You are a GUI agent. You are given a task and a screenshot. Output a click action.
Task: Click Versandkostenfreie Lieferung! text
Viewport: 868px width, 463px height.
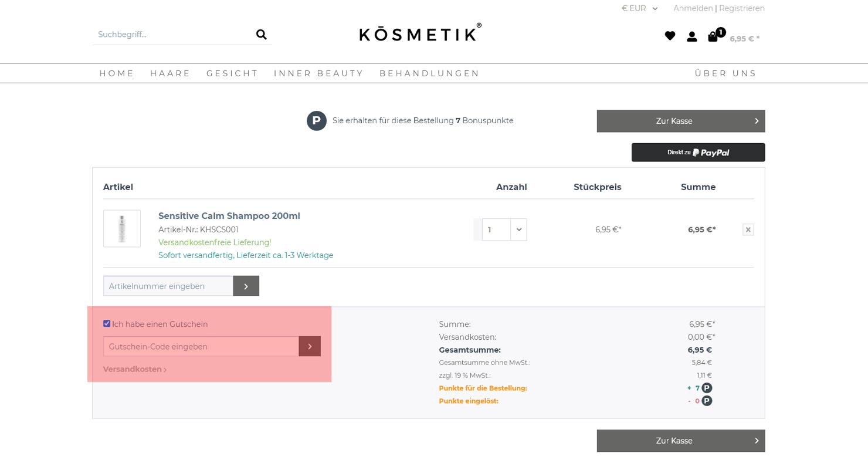(215, 242)
